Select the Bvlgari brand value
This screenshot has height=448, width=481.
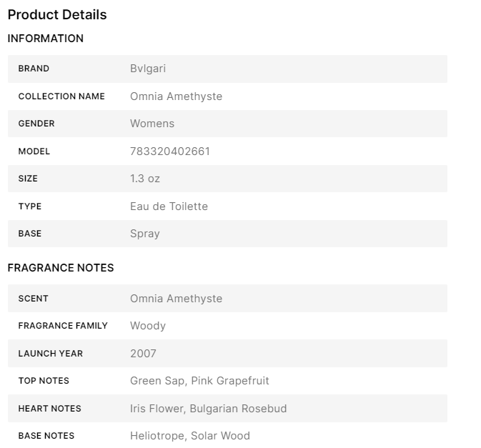point(148,69)
